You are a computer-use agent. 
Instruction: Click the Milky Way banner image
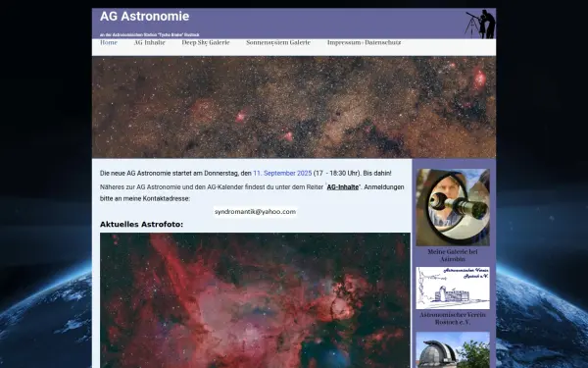pos(294,107)
